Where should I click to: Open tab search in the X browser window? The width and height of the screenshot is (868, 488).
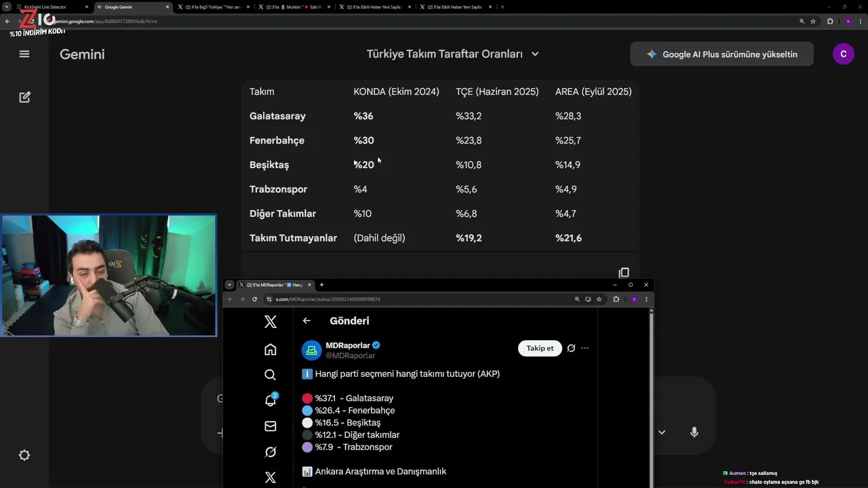coord(229,285)
